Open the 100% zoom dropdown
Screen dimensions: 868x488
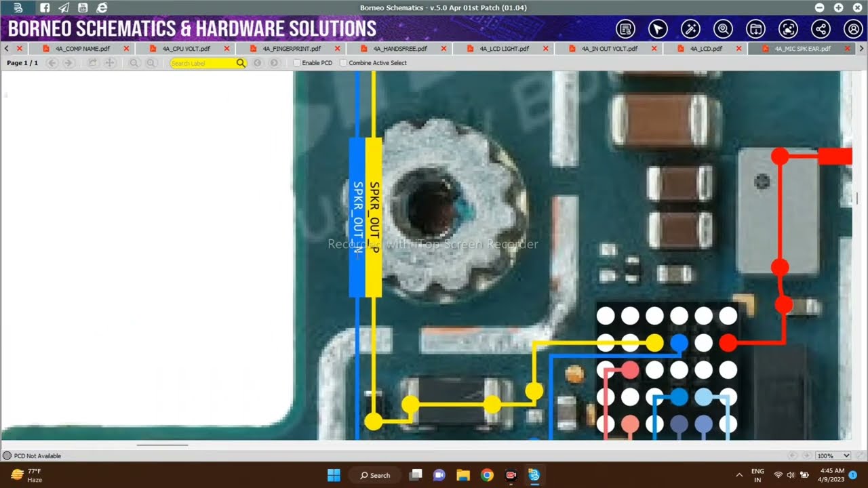pyautogui.click(x=833, y=456)
